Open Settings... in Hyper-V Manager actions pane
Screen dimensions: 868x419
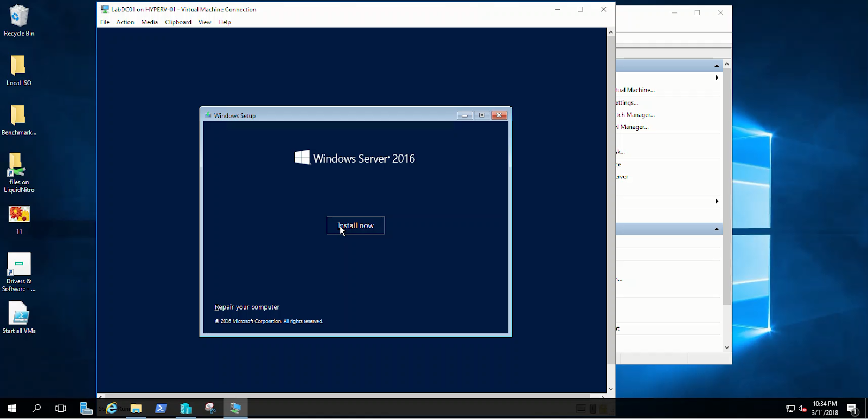[x=627, y=102]
